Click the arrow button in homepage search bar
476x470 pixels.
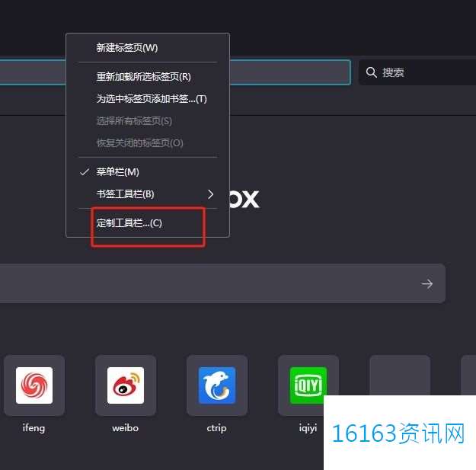point(427,284)
